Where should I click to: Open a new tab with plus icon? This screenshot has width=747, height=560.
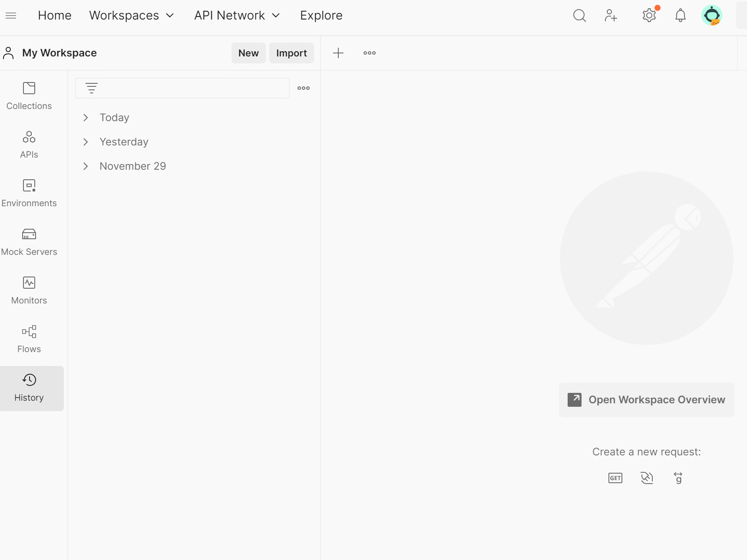[x=338, y=53]
